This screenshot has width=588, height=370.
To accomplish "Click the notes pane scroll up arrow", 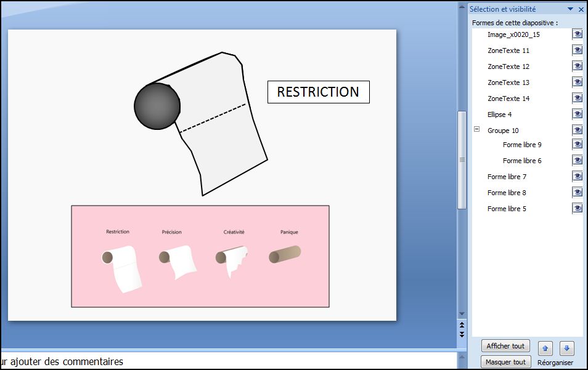I will click(x=462, y=356).
